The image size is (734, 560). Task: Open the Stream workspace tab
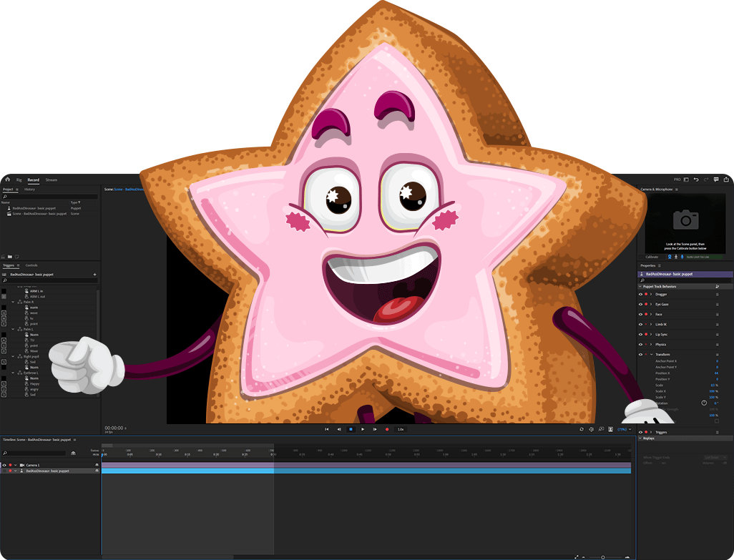[x=51, y=180]
